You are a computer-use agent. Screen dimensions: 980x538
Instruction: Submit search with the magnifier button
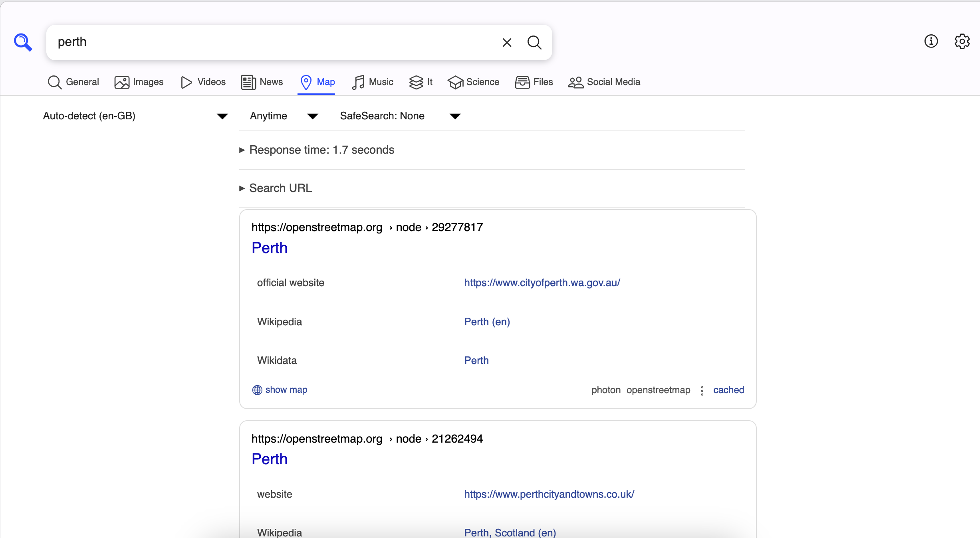534,42
